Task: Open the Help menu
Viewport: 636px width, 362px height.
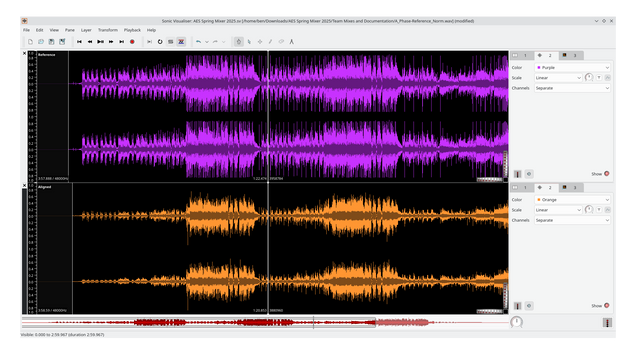Action: click(151, 30)
